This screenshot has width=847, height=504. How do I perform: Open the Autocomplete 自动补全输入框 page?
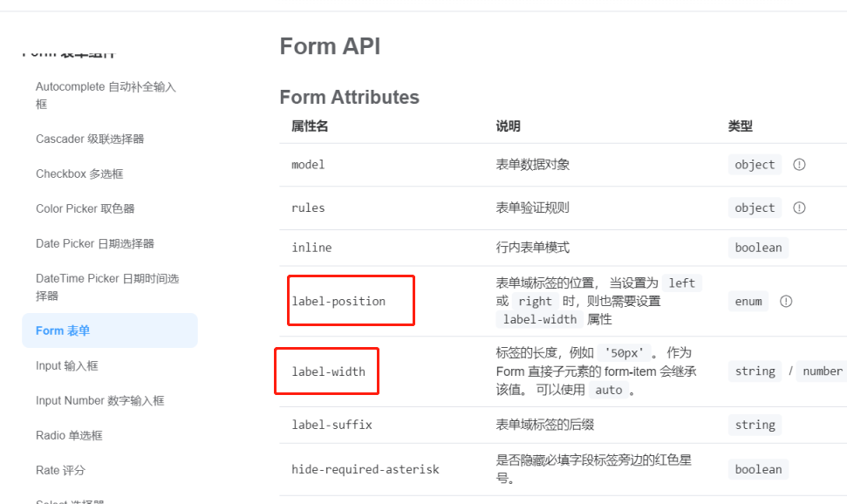[x=106, y=95]
